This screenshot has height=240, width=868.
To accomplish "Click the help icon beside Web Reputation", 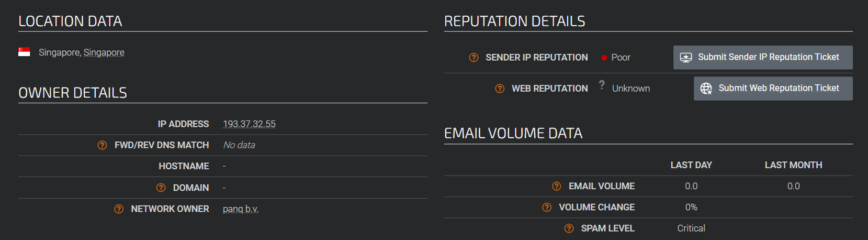I will pos(500,89).
